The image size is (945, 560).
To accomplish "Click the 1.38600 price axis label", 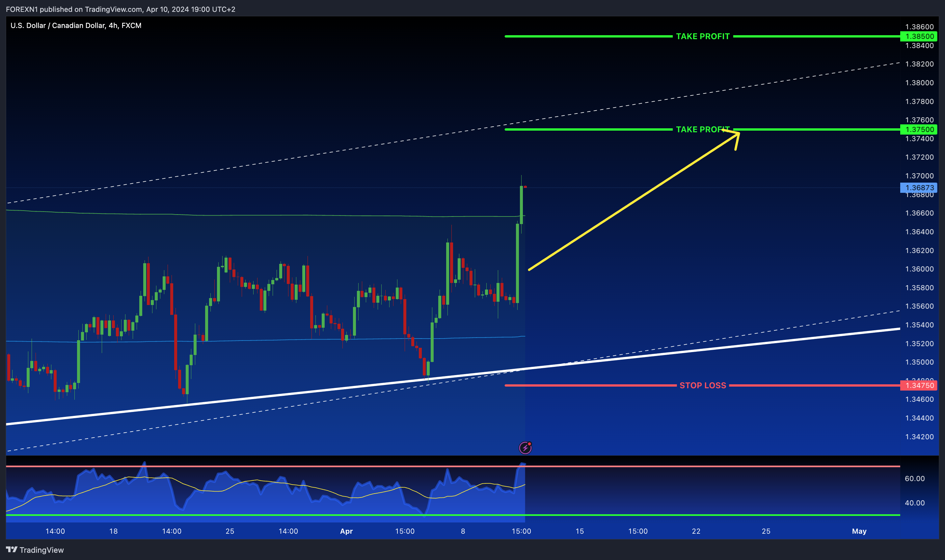I will 919,27.
